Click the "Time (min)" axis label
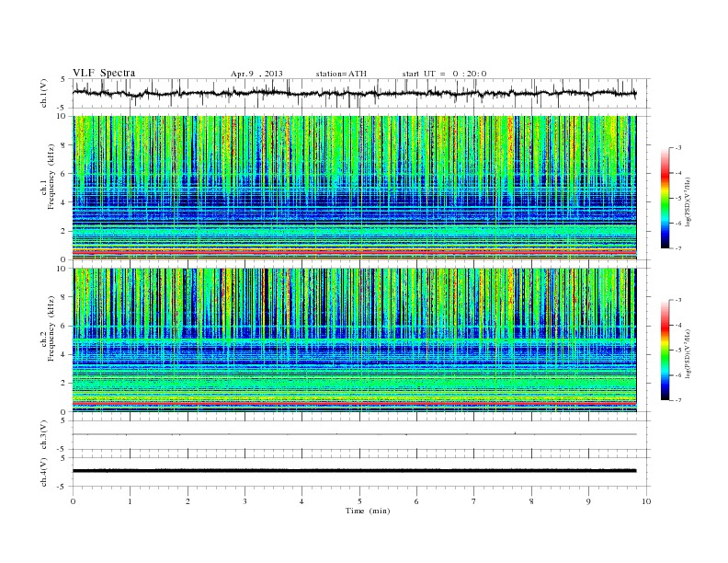 (x=368, y=511)
